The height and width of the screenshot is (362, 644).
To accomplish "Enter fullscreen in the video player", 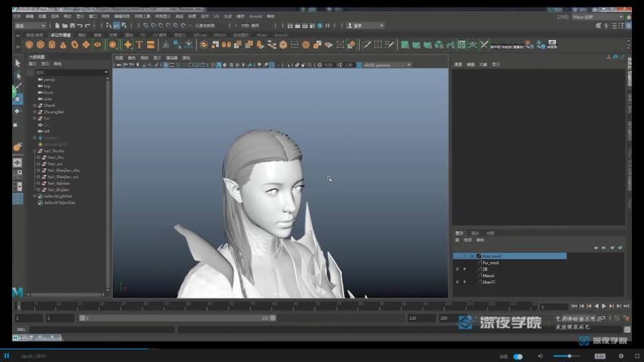I will tap(636, 356).
